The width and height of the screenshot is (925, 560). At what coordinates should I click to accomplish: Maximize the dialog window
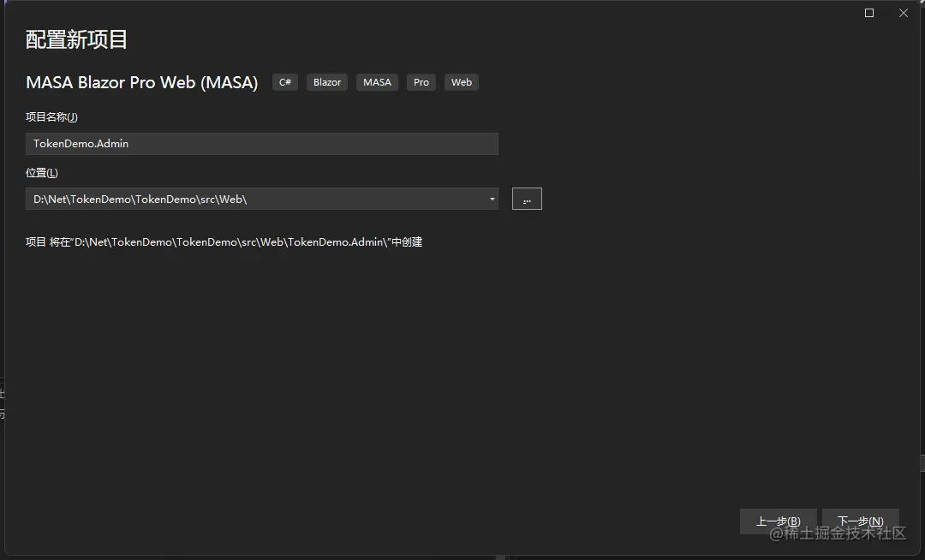pyautogui.click(x=869, y=13)
